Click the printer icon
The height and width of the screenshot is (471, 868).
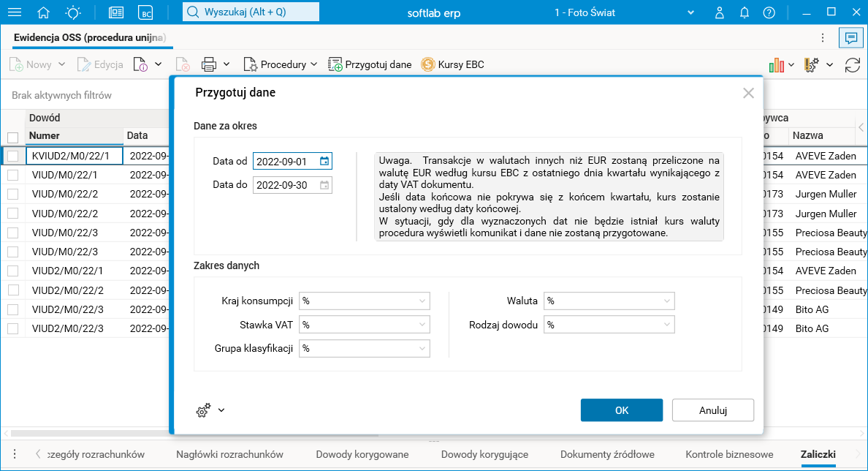(x=209, y=65)
